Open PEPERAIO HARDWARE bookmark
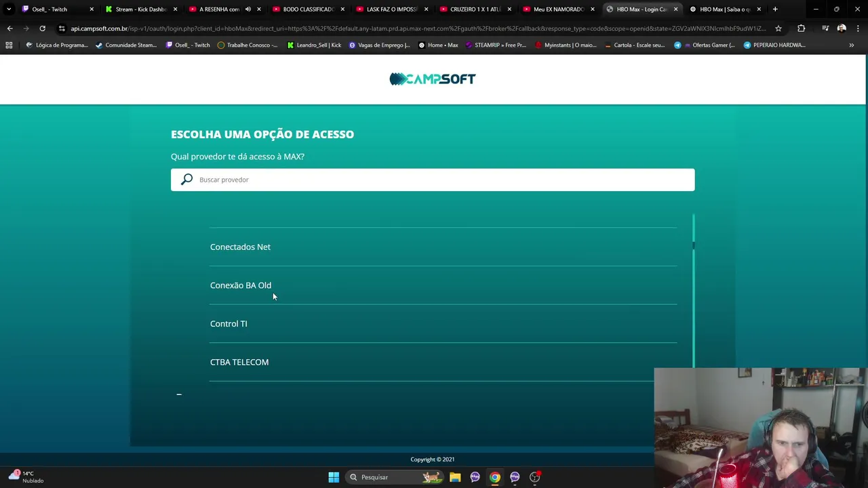Image resolution: width=868 pixels, height=488 pixels. tap(774, 45)
